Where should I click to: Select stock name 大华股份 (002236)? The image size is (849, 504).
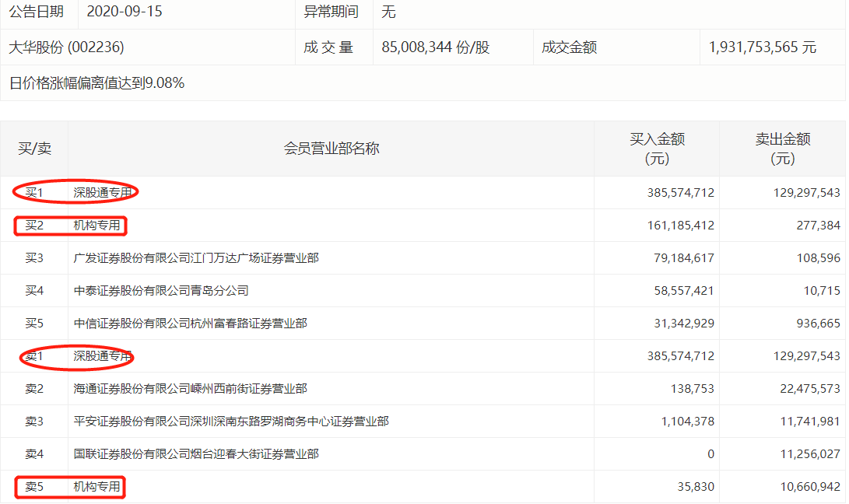[x=66, y=47]
